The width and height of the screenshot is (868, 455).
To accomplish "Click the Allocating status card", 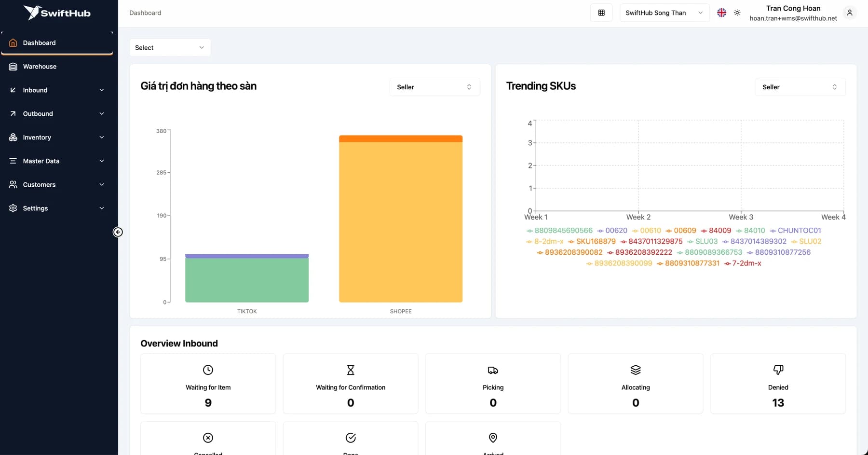I will point(636,384).
